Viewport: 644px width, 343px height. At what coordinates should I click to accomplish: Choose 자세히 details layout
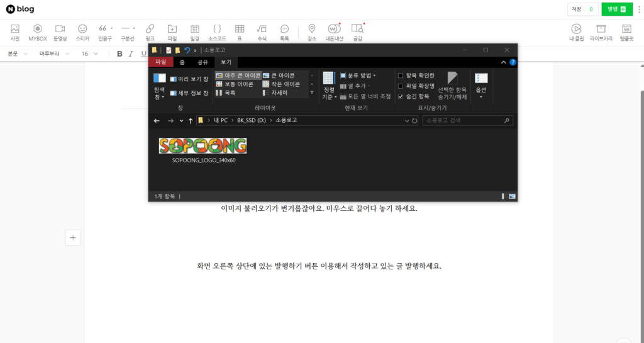275,93
